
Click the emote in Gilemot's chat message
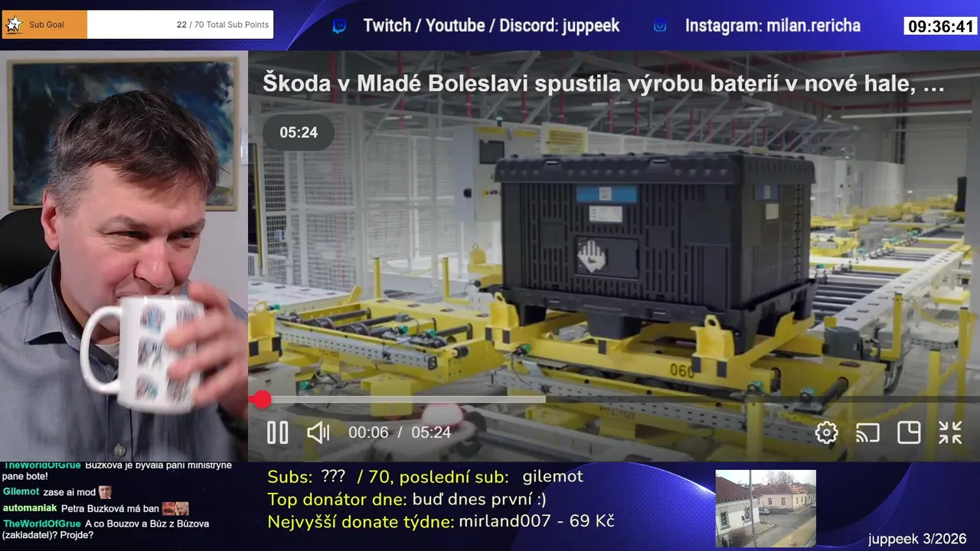coord(105,491)
